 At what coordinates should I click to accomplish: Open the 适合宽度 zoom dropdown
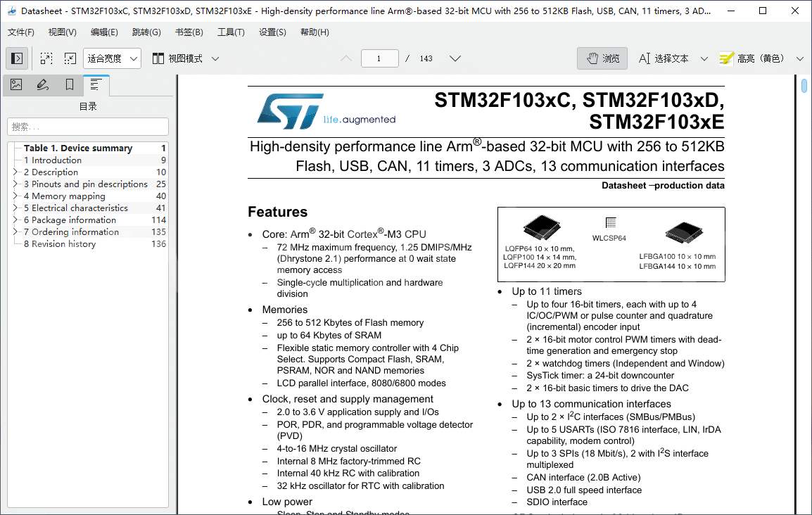point(112,58)
